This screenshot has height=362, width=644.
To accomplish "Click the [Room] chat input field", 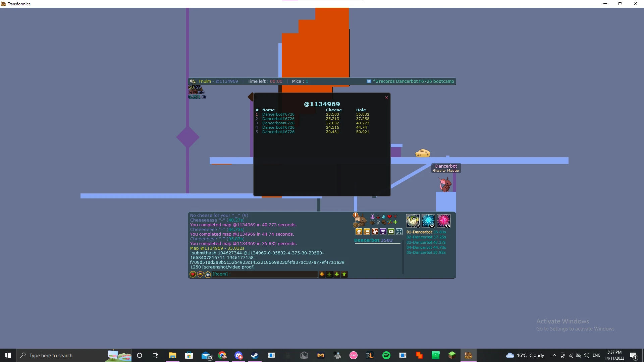I will (265, 274).
